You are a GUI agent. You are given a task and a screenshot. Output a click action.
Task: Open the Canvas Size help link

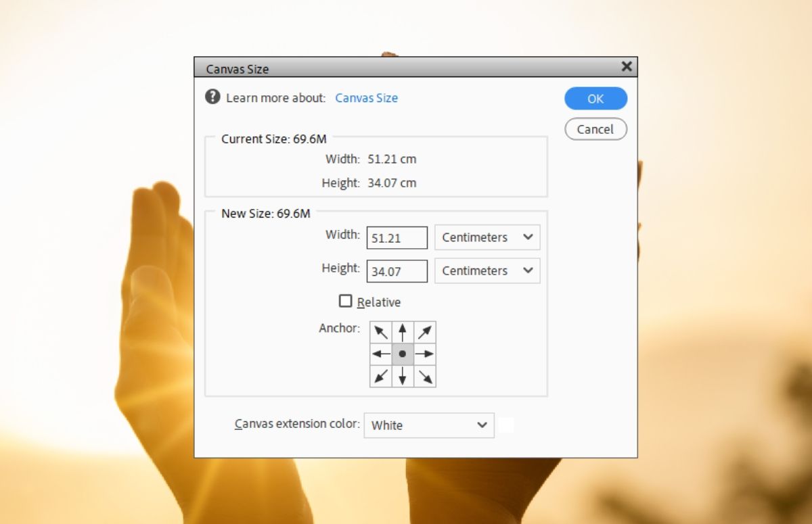pos(367,98)
